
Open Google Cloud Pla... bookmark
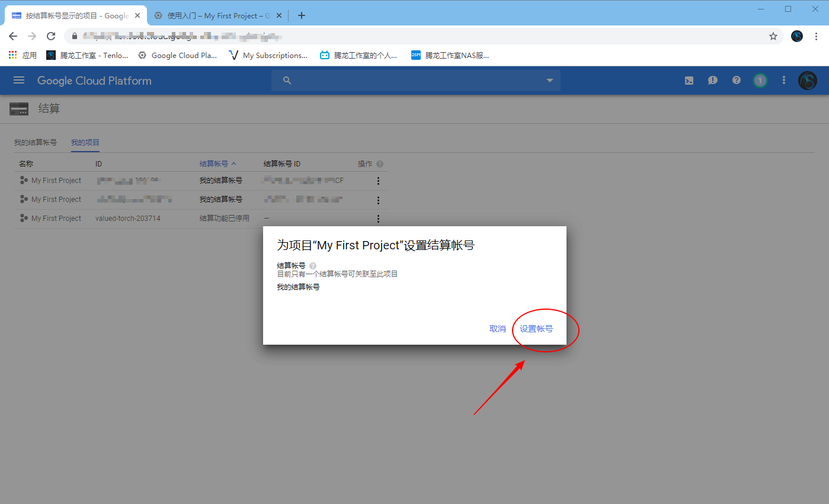pos(178,55)
